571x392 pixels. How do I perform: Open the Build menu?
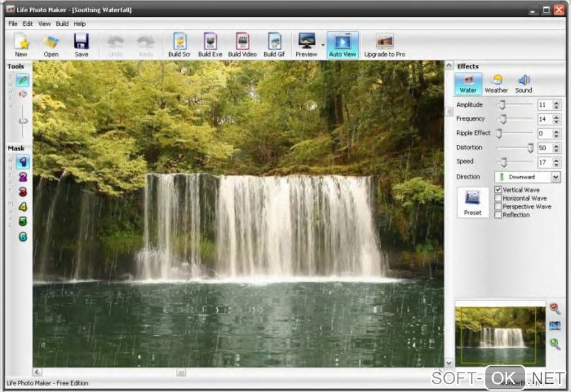(62, 24)
